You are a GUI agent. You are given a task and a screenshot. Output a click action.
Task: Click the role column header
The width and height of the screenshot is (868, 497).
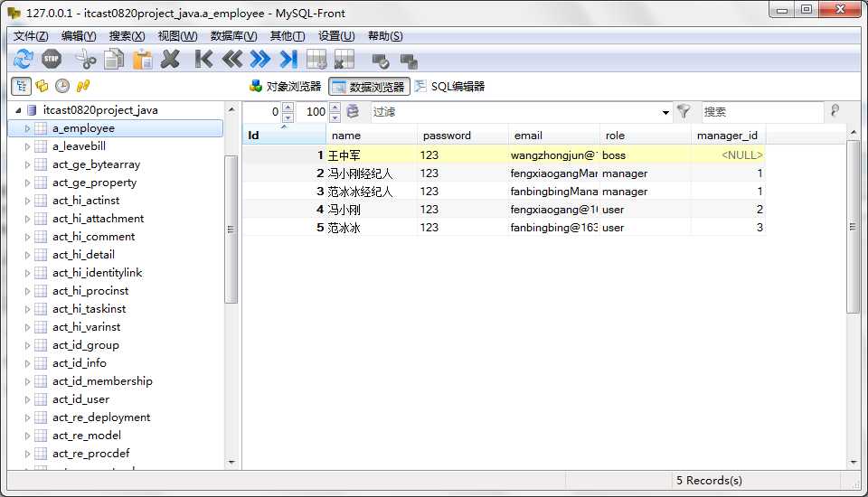645,135
